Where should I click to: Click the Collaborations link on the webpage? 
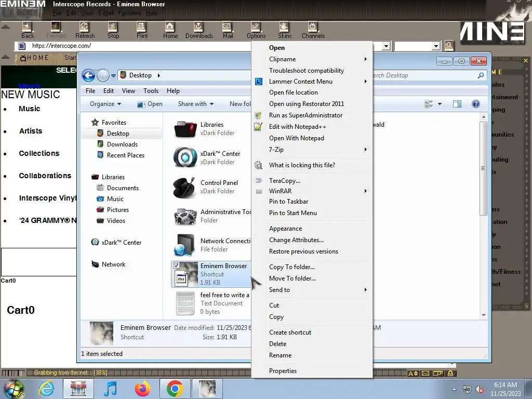[x=45, y=176]
